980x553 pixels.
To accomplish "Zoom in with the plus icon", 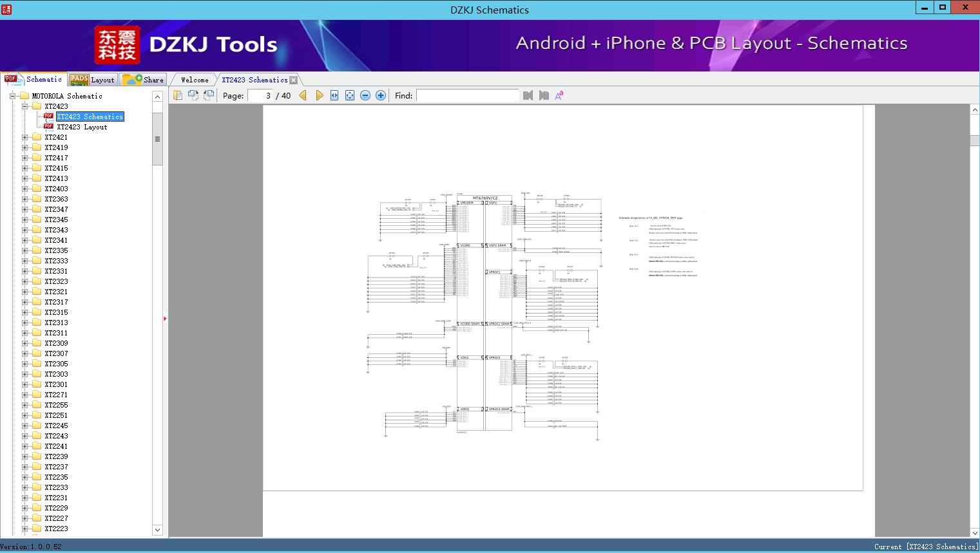I will 381,95.
